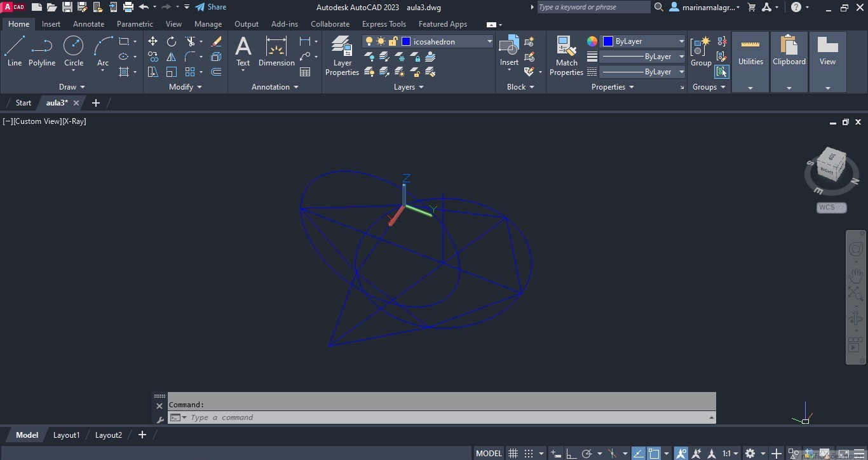868x460 pixels.
Task: Select the Line tool
Action: 15,51
